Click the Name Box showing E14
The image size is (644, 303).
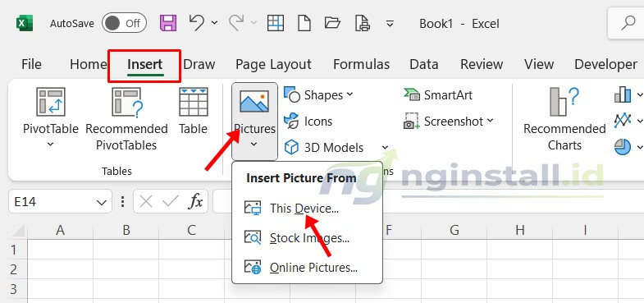coord(60,201)
